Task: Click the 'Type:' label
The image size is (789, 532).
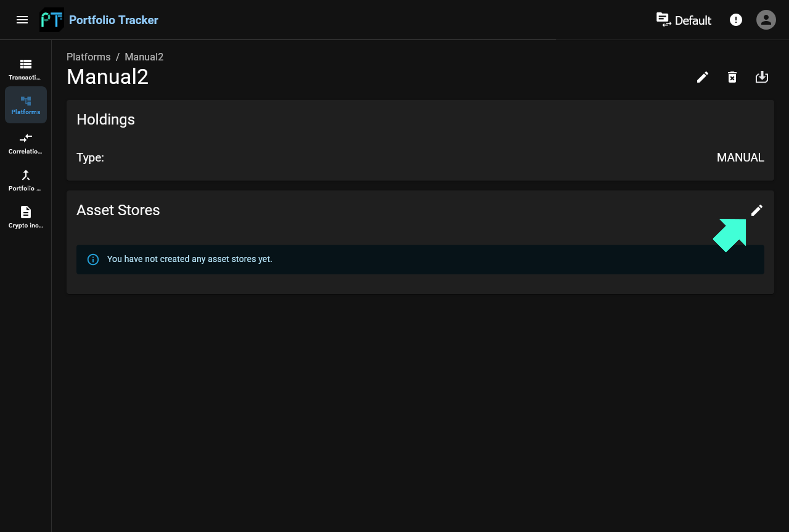Action: click(x=90, y=157)
